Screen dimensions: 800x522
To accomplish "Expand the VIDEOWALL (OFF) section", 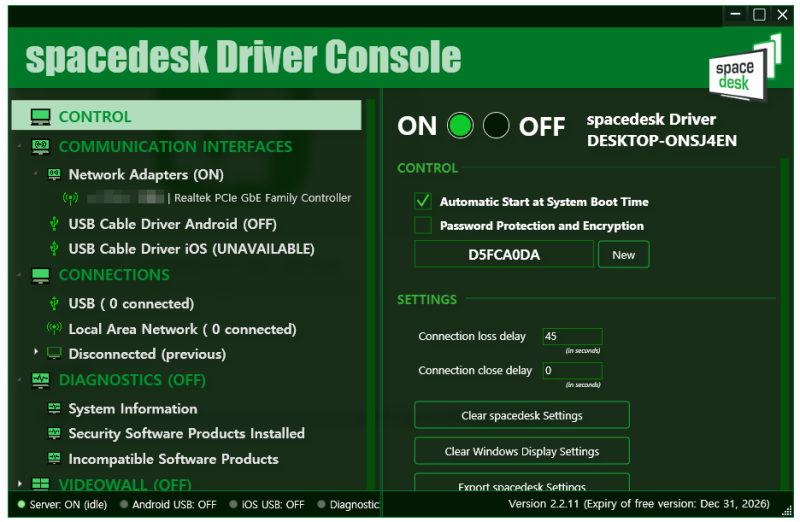I will pos(20,483).
